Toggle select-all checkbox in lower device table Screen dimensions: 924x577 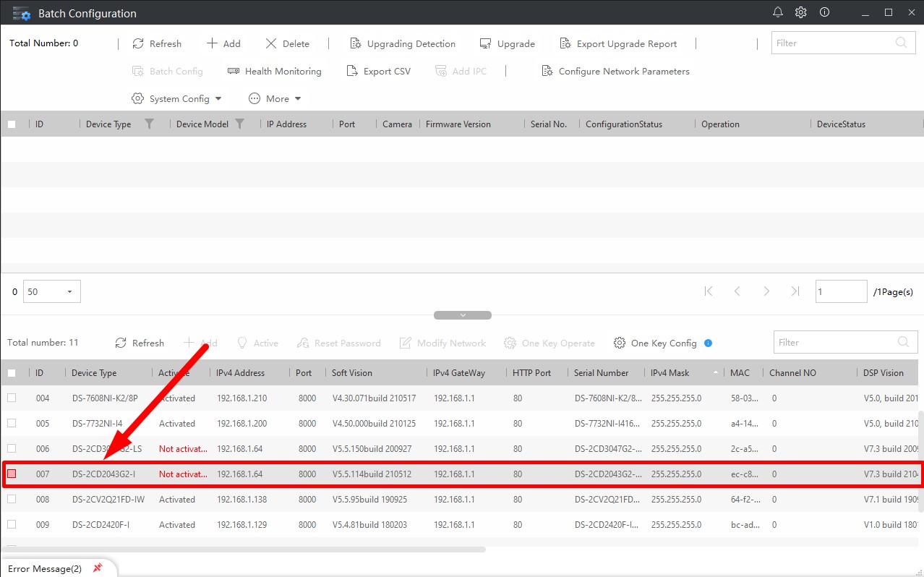coord(12,373)
